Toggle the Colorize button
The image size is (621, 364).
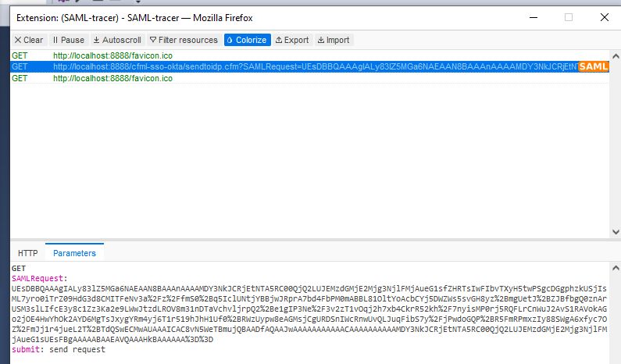pos(248,40)
